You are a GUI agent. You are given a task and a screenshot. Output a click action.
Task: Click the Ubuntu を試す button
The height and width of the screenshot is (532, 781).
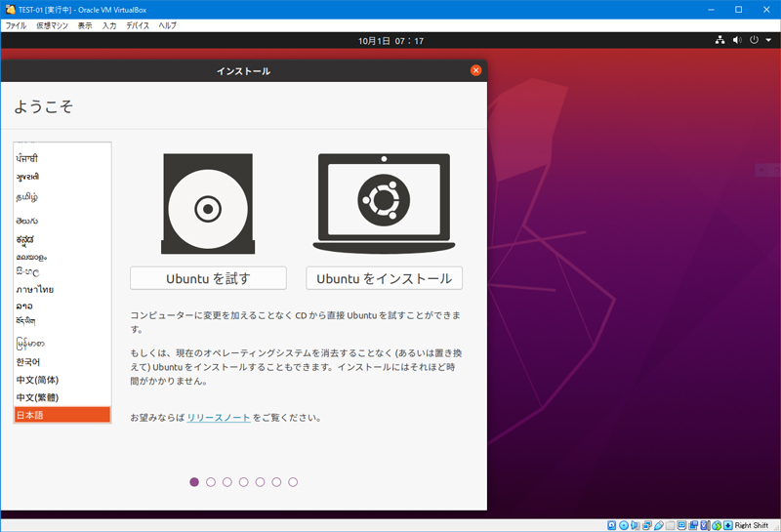click(208, 278)
